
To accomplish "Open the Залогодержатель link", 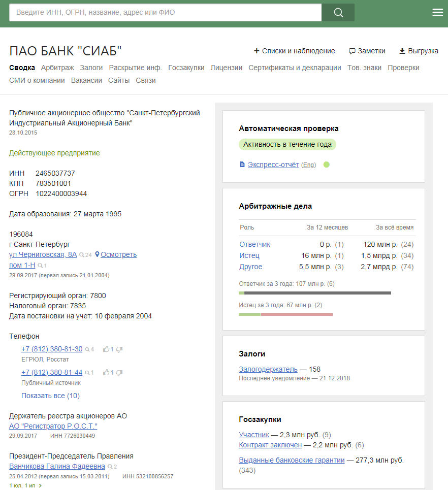I will tap(268, 369).
